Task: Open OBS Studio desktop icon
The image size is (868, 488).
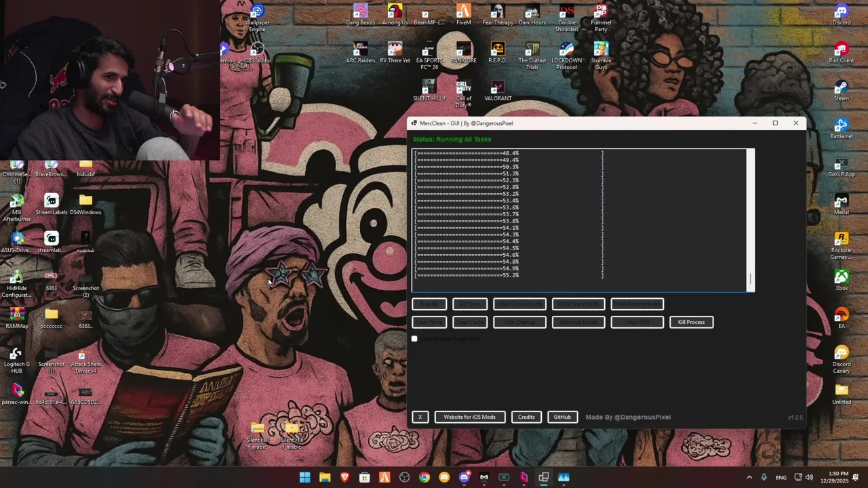Action: [x=257, y=53]
